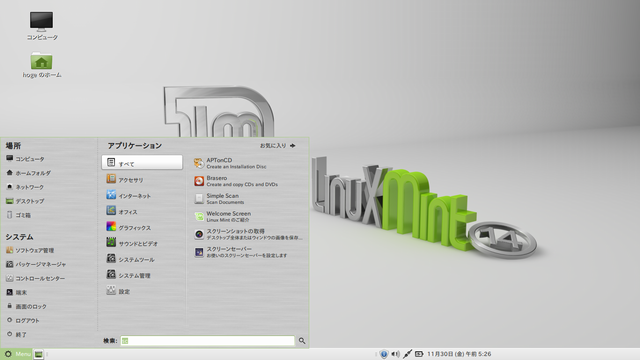This screenshot has width=640, height=360.
Task: Open ネットワーク in the places list
Action: tap(25, 187)
